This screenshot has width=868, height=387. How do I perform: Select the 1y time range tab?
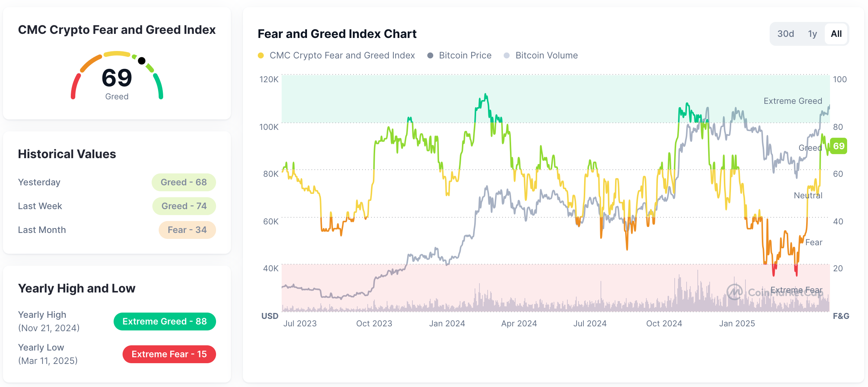(x=812, y=34)
